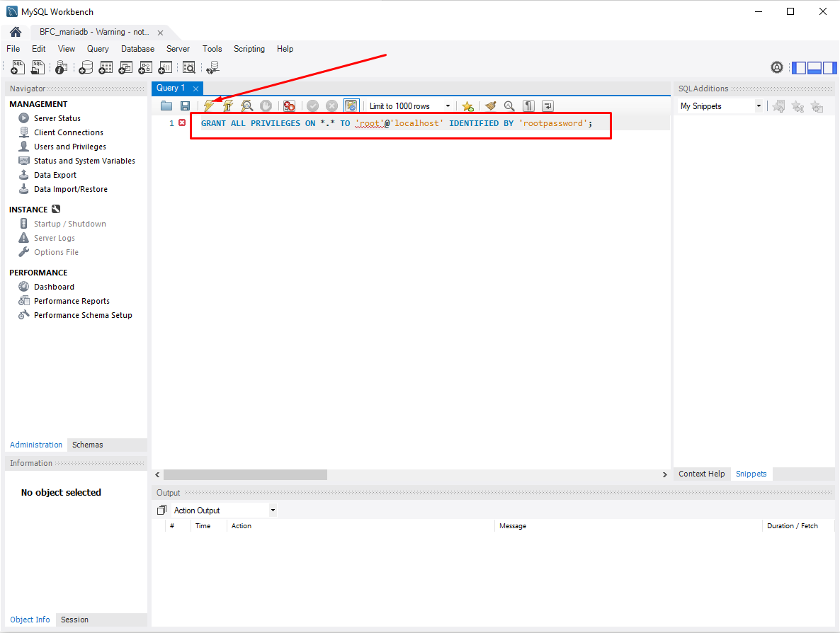Open Users and Privileges

pyautogui.click(x=70, y=147)
